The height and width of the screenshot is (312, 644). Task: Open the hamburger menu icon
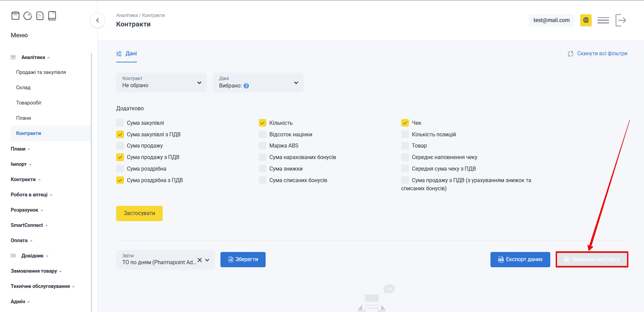[603, 20]
